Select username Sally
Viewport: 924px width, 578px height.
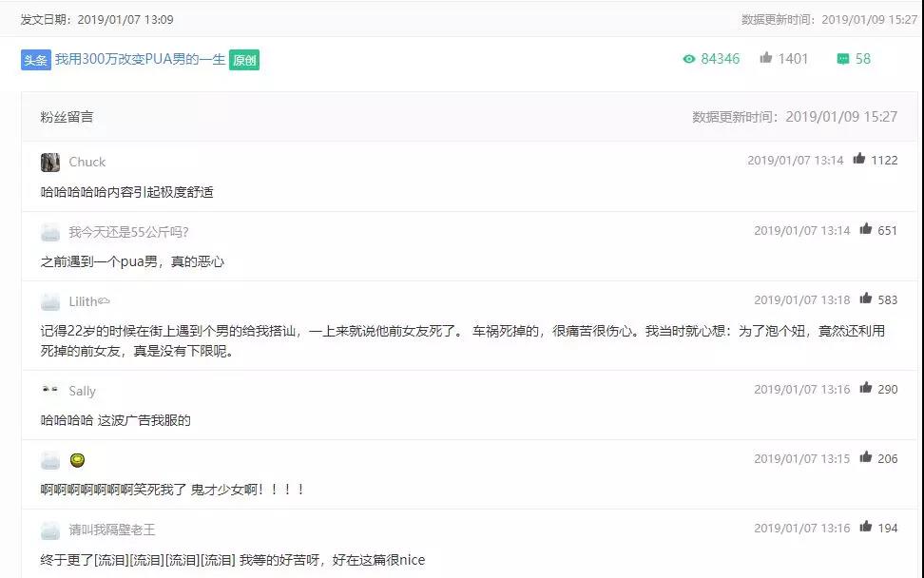coord(82,392)
